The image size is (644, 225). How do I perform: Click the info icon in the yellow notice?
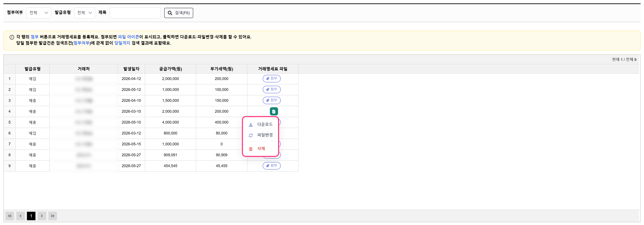[12, 37]
